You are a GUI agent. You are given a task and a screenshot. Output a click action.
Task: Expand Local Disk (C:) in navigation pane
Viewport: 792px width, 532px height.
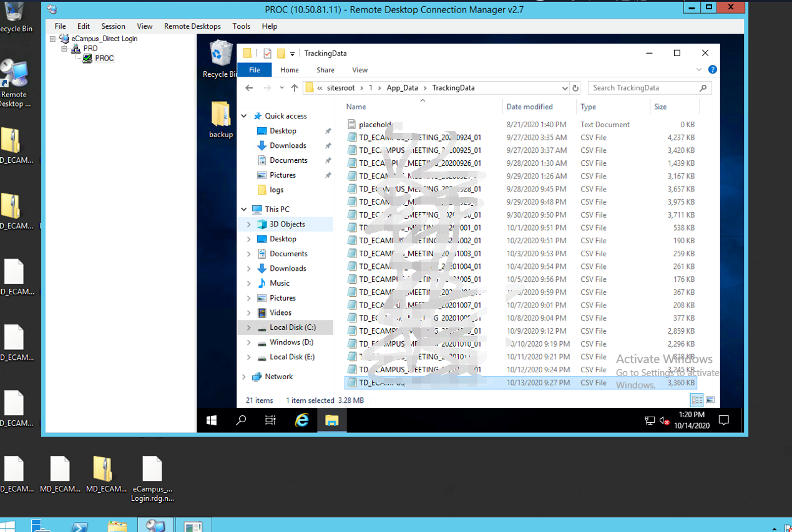point(249,327)
